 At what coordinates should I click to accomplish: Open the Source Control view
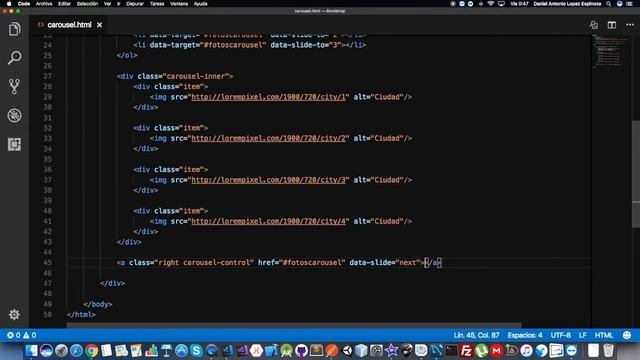click(14, 87)
